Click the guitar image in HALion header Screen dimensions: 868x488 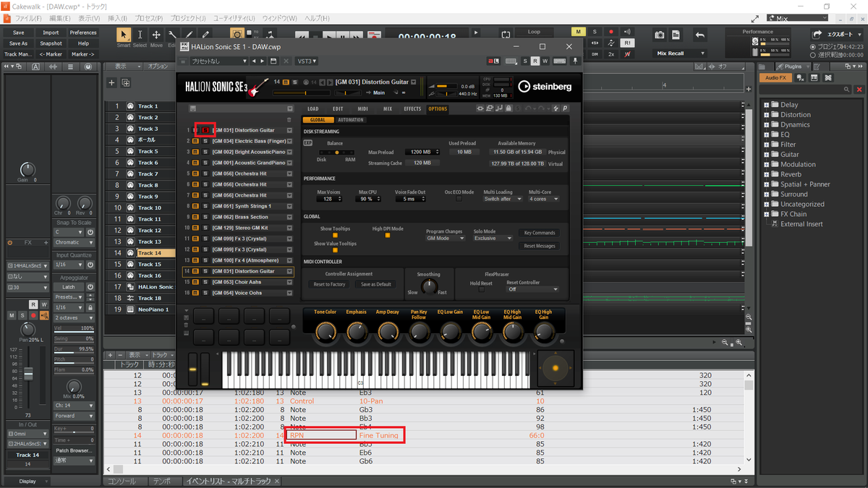coord(259,87)
